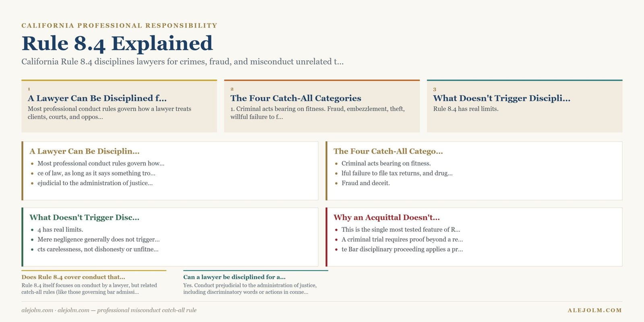Click bullet 'This is the single most tested feature of R...'
This screenshot has width=644, height=322.
[x=401, y=229]
